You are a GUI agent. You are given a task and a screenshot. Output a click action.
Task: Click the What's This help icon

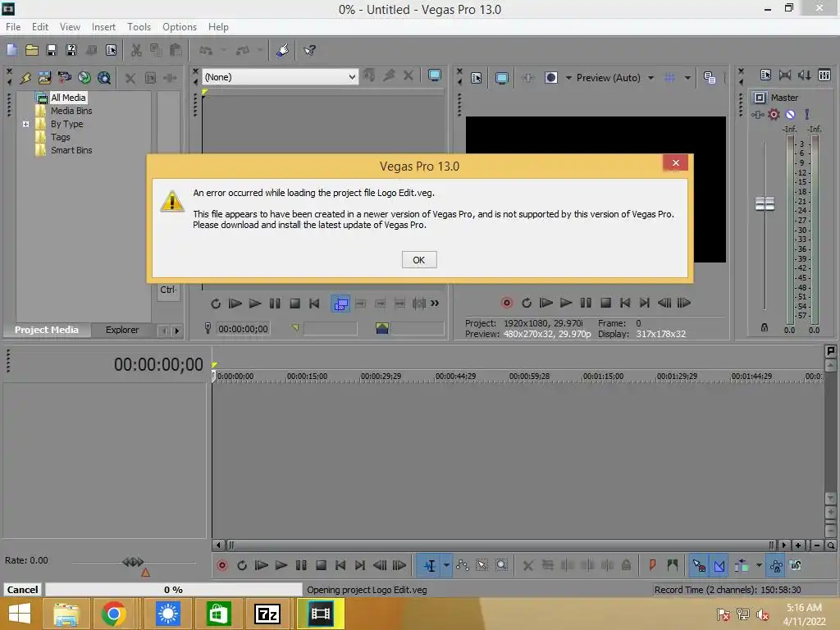(309, 50)
